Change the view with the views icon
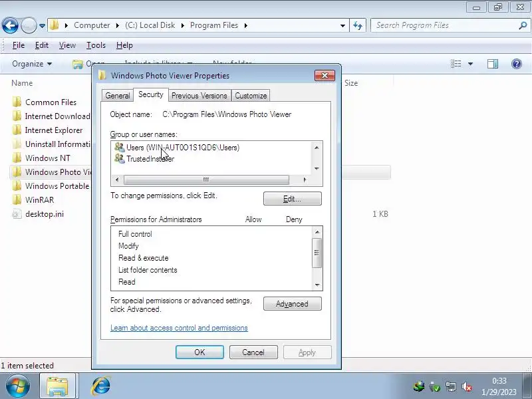 456,64
